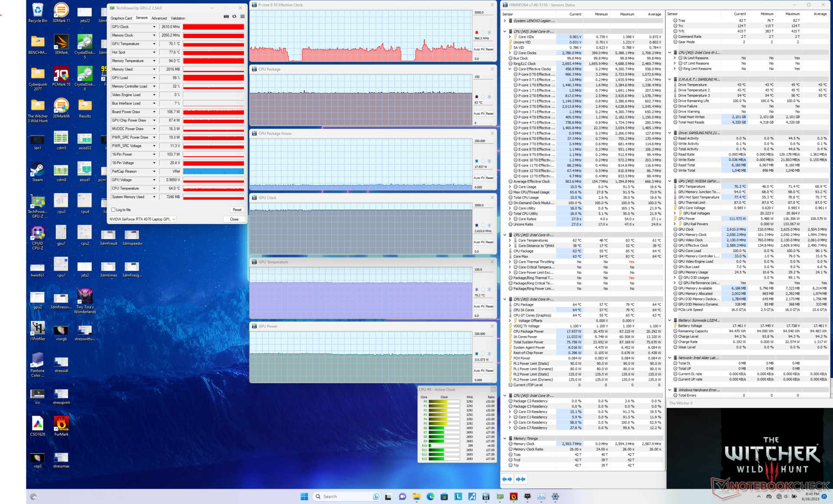833x504 pixels.
Task: Click the GPU-Z refresh icon
Action: click(x=234, y=16)
